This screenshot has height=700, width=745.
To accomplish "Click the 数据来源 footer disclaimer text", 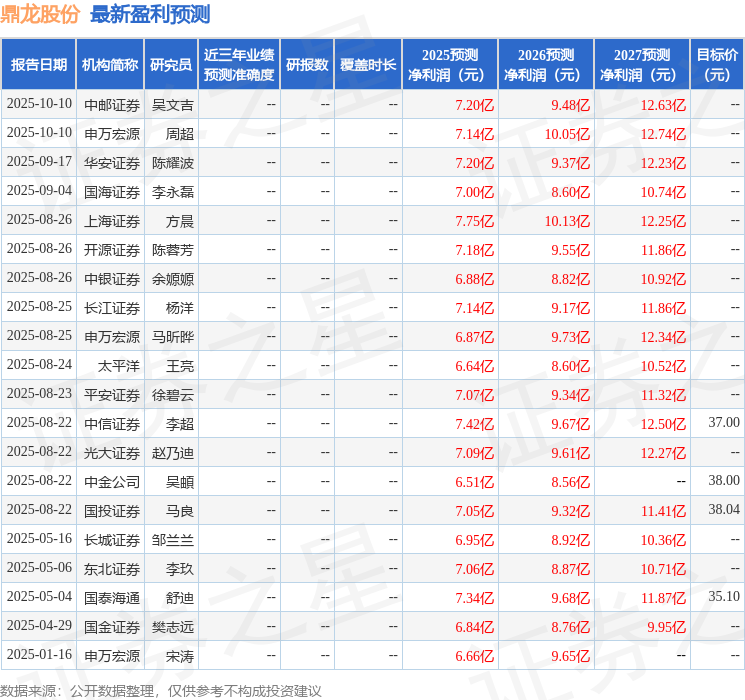I will 161,690.
